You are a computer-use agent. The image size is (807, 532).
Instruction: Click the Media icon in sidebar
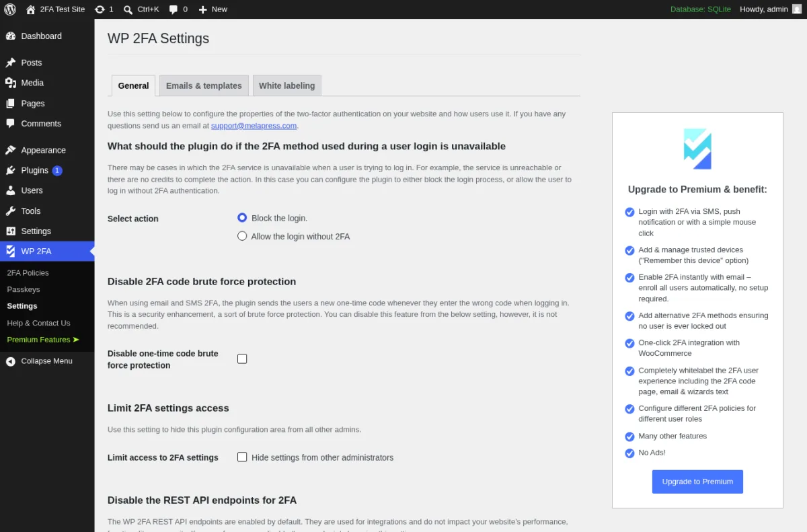click(x=11, y=83)
